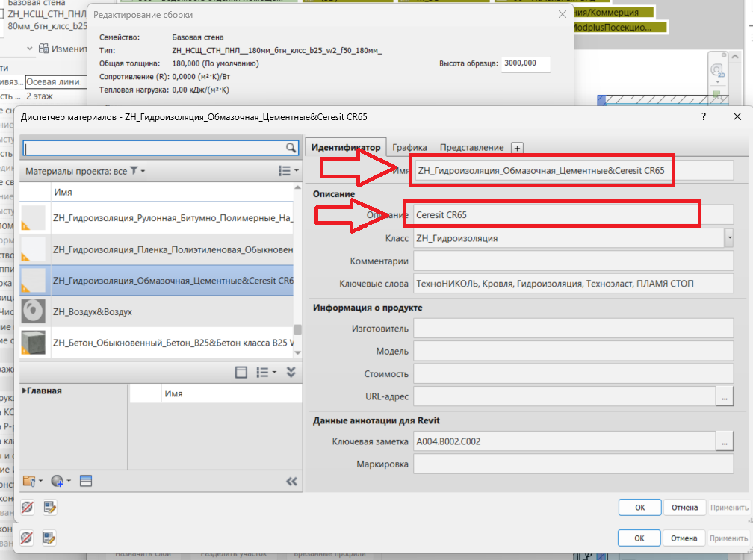Close the Редактирование сборки dialog

(x=563, y=14)
